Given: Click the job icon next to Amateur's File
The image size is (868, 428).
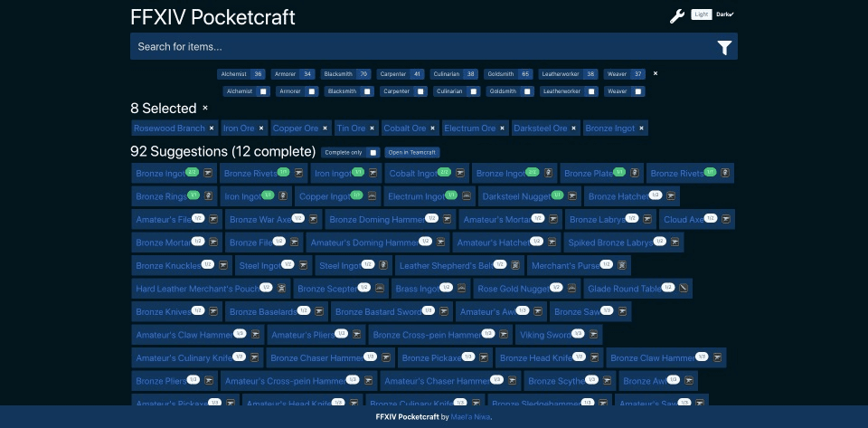Looking at the screenshot, I should click(213, 219).
